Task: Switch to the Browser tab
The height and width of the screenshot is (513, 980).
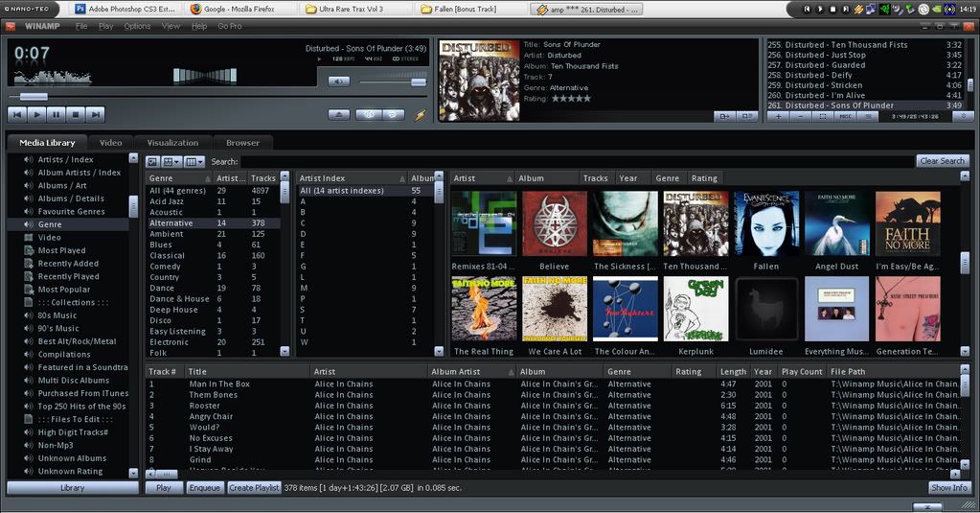Action: pyautogui.click(x=242, y=143)
